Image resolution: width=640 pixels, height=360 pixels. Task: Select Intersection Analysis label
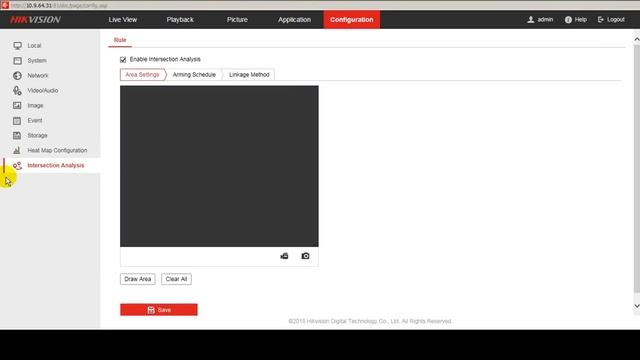click(x=56, y=165)
